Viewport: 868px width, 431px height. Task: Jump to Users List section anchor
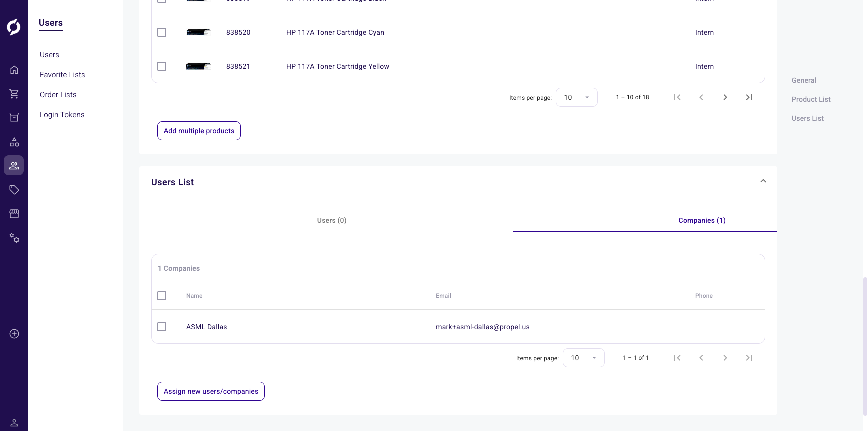click(x=808, y=118)
